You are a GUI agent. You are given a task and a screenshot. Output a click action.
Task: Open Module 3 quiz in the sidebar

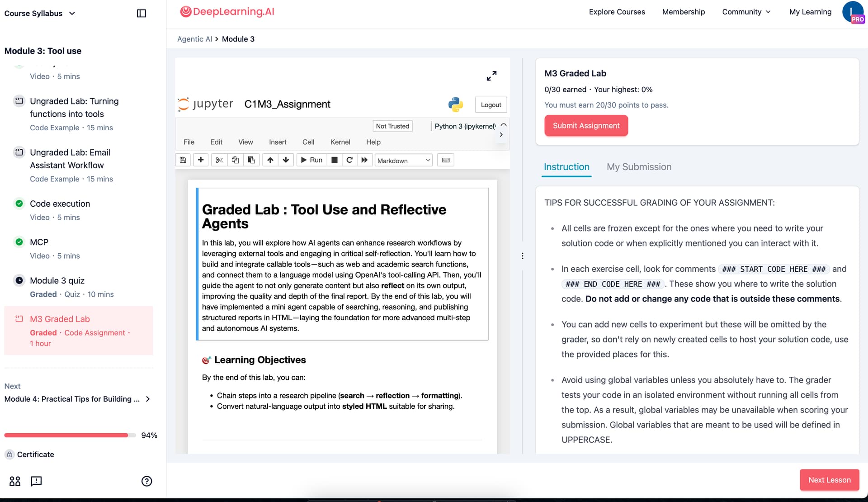57,280
